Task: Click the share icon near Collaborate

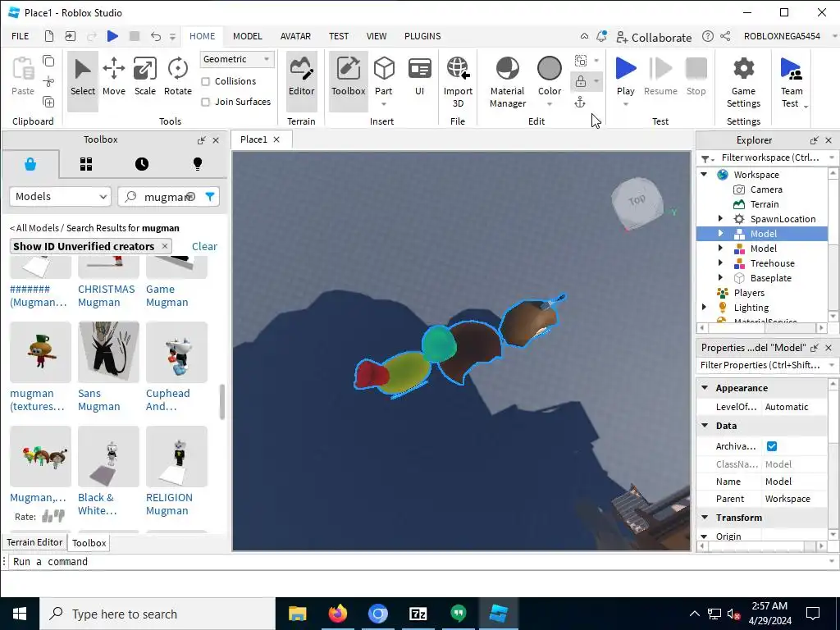Action: point(725,36)
